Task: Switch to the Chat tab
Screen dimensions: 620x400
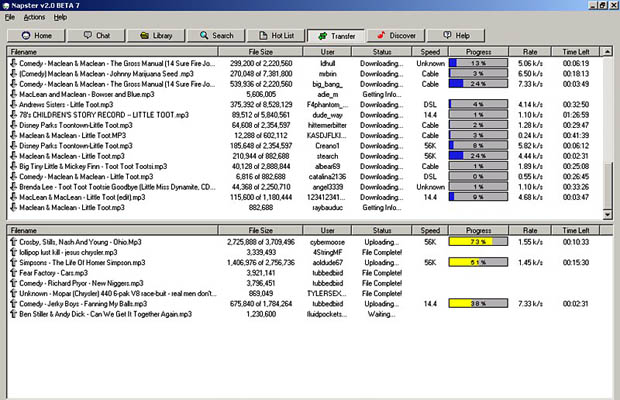Action: (96, 36)
